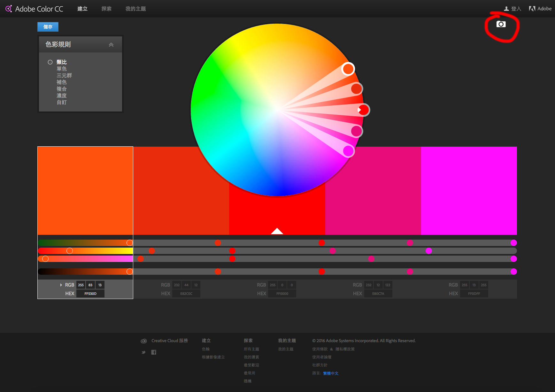Click the 儲存 button

tap(48, 27)
